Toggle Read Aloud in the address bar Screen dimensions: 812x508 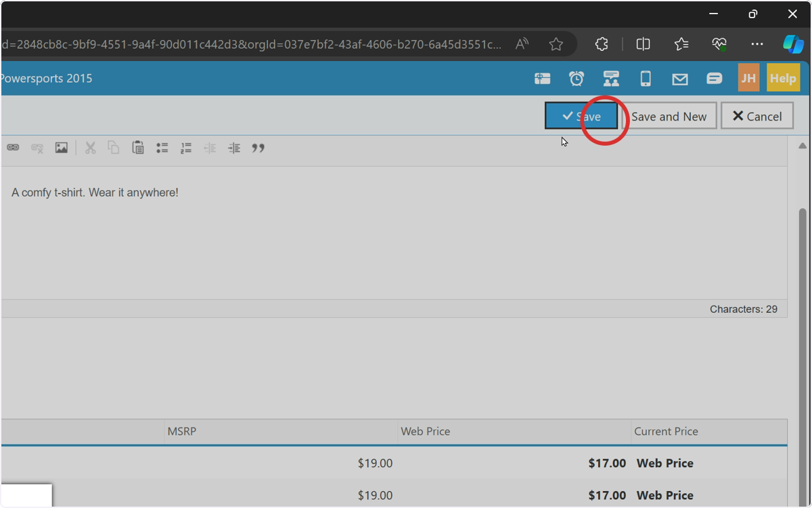point(522,44)
